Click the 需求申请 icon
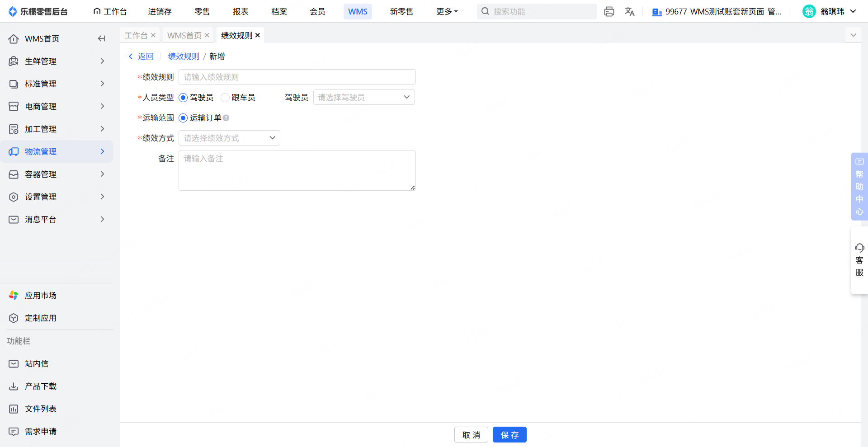Image resolution: width=868 pixels, height=447 pixels. coord(14,432)
